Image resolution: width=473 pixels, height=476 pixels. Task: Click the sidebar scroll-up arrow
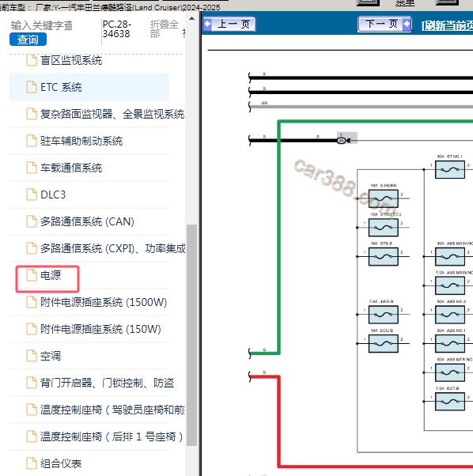[x=192, y=18]
